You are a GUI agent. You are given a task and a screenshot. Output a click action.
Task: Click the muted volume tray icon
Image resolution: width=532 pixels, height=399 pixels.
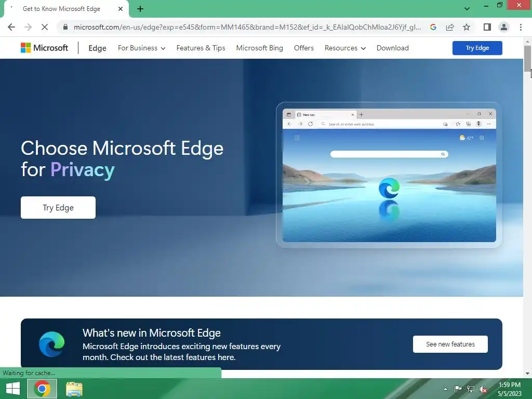483,389
